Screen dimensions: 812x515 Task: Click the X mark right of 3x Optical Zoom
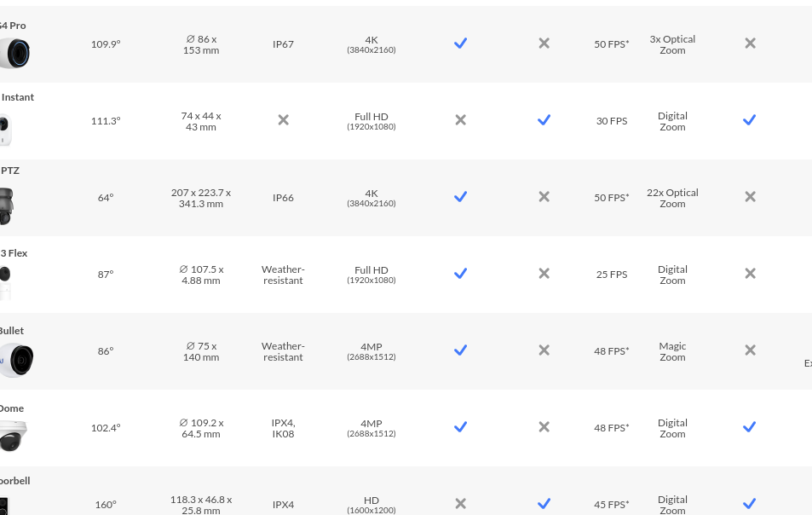tap(750, 43)
